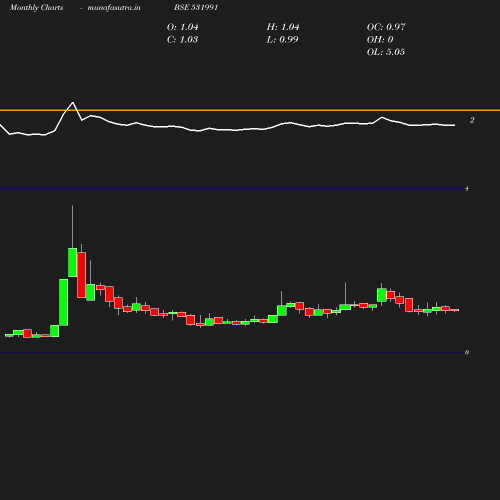Click the 'C: 1.03' close value
The height and width of the screenshot is (500, 500).
pos(182,40)
